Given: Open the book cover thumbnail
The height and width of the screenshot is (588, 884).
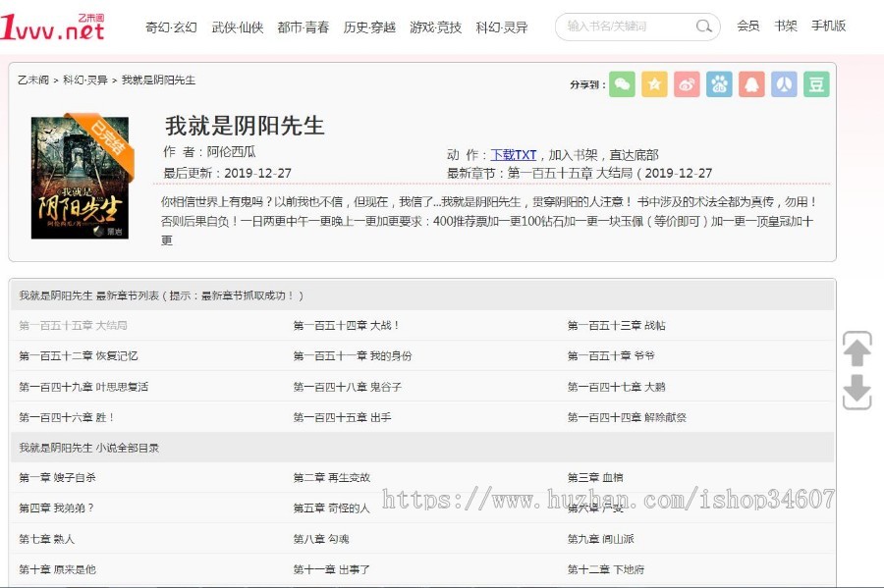Looking at the screenshot, I should 80,178.
